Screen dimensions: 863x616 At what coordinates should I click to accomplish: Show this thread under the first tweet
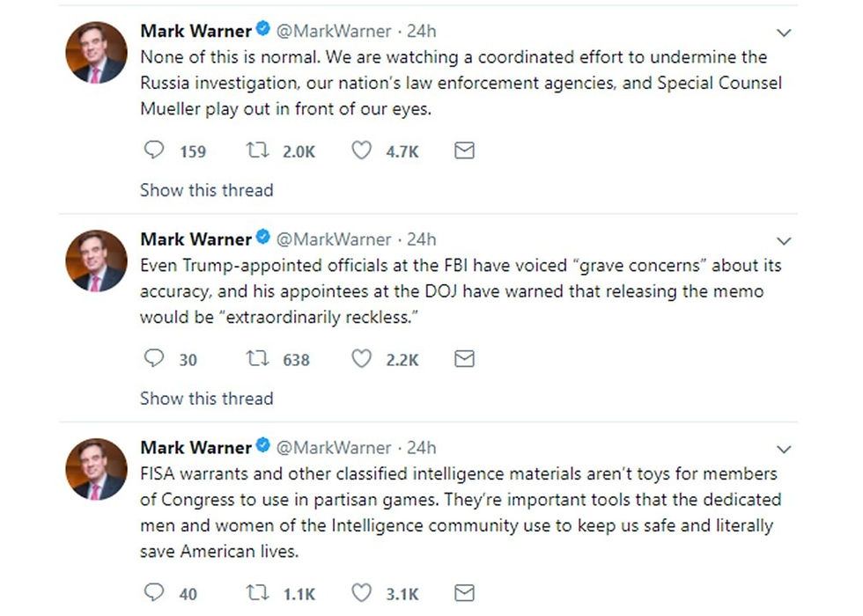point(206,190)
